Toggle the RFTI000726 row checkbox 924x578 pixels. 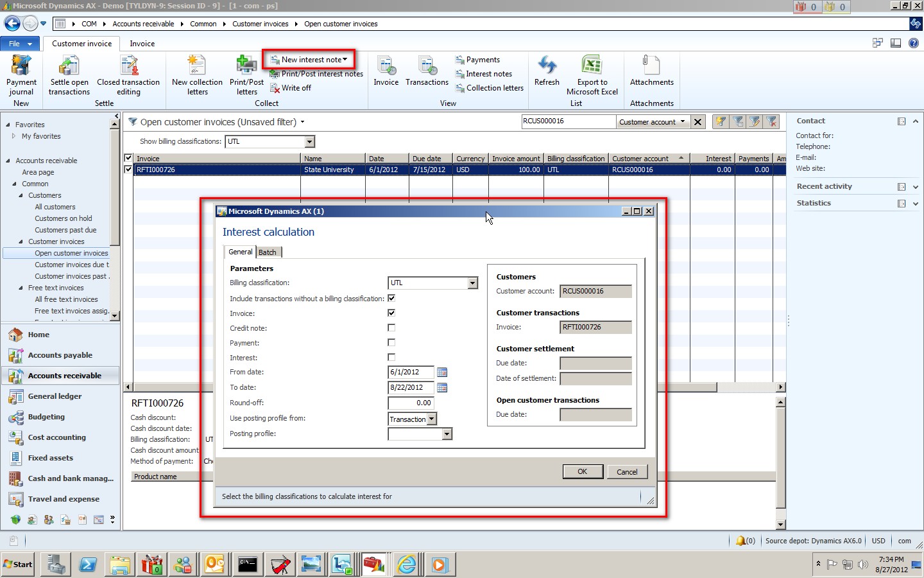point(128,170)
